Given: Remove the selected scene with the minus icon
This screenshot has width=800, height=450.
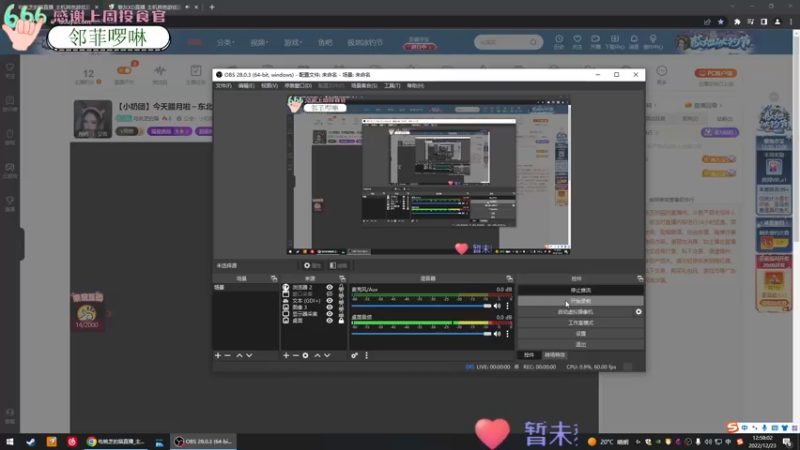Looking at the screenshot, I should click(x=228, y=355).
